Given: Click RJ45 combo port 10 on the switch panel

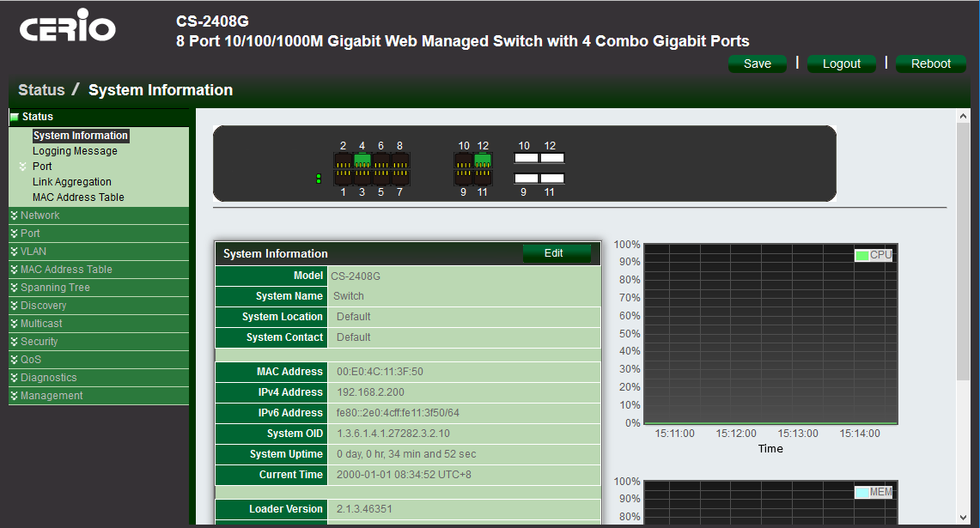Looking at the screenshot, I should pyautogui.click(x=464, y=161).
